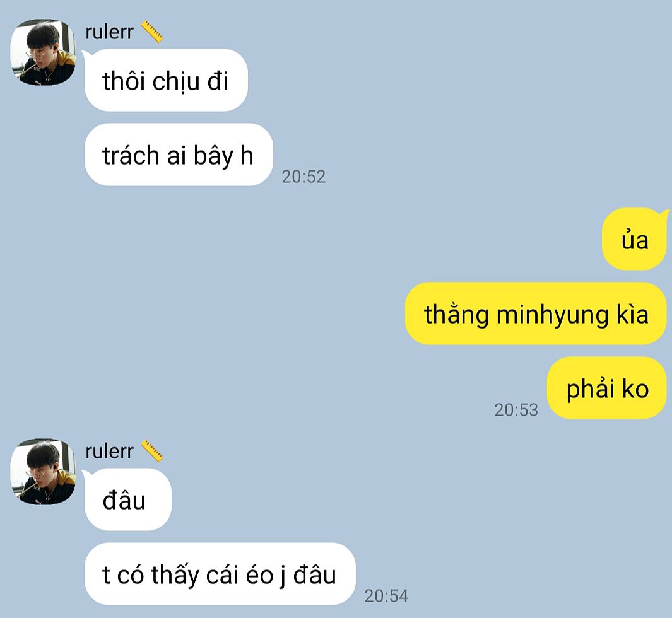672x618 pixels.
Task: Select the top rulerr sender name
Action: tap(109, 33)
